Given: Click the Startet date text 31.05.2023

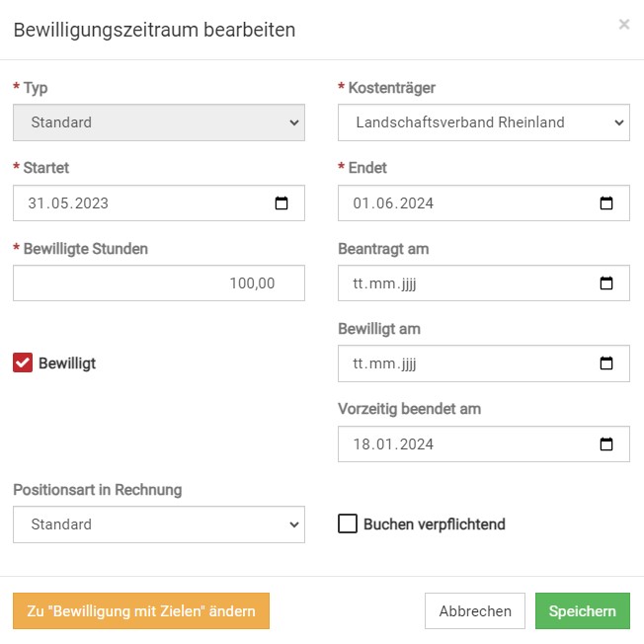Looking at the screenshot, I should tap(69, 203).
